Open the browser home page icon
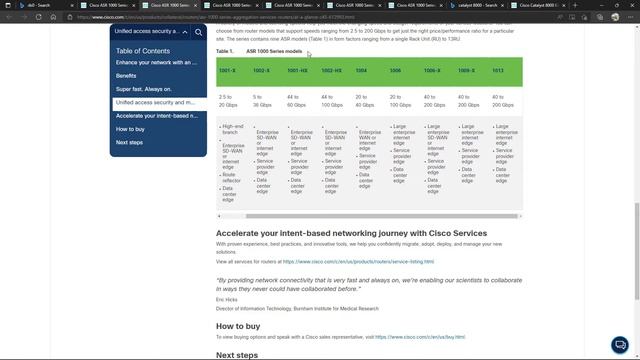640x360 pixels. tap(53, 17)
